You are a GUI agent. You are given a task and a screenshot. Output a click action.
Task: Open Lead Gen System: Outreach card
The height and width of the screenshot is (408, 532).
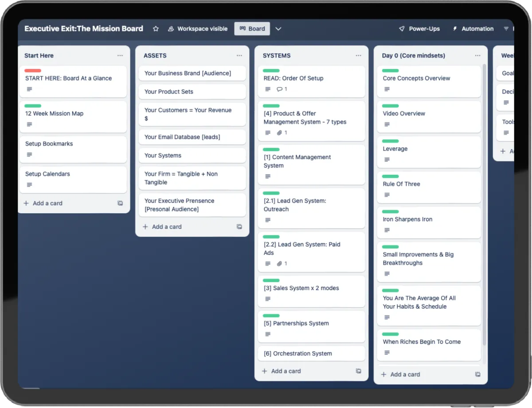pyautogui.click(x=311, y=208)
